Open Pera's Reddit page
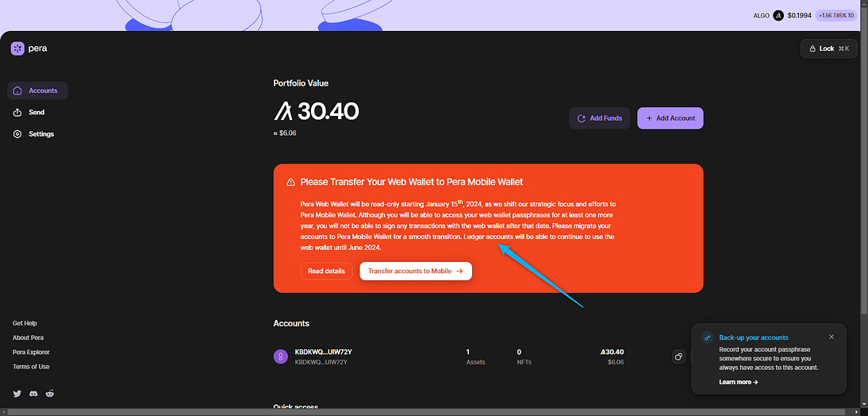Viewport: 868px width, 416px height. [50, 393]
